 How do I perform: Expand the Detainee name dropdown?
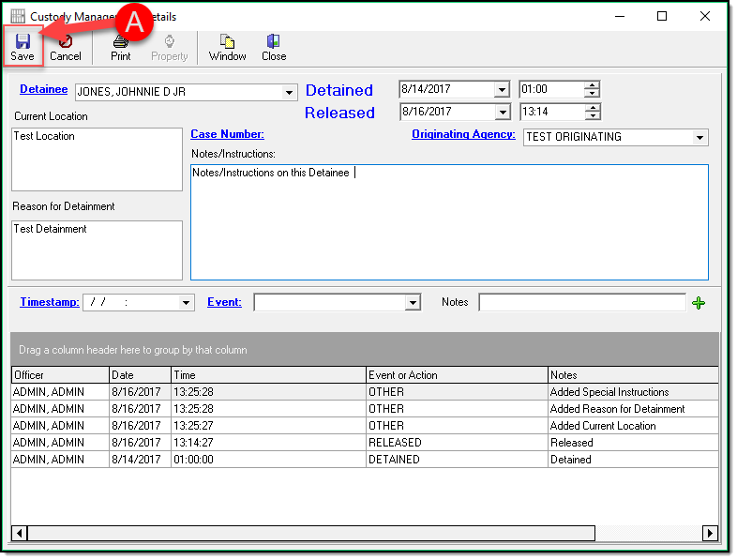(x=289, y=92)
